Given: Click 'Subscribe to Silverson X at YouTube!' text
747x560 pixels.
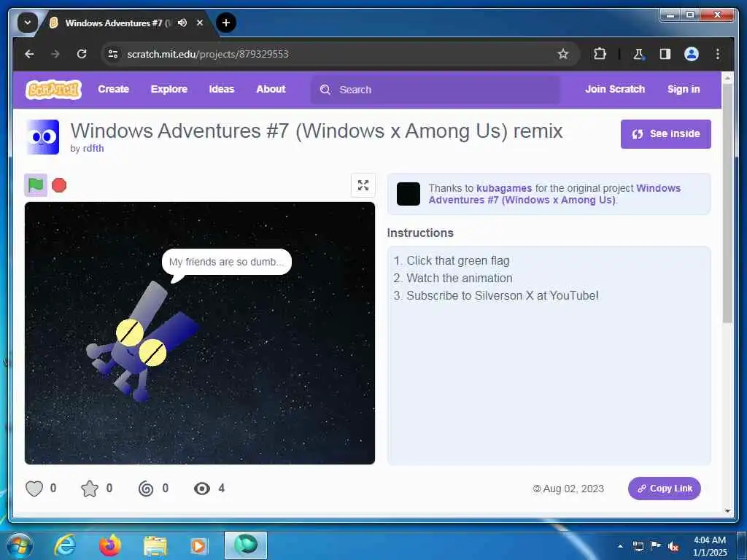Looking at the screenshot, I should click(x=502, y=296).
